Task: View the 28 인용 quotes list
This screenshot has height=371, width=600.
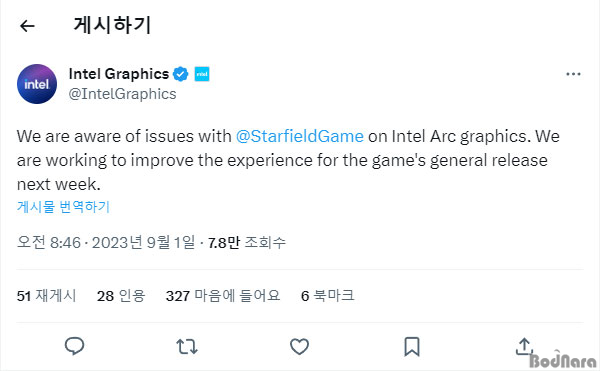Action: click(x=121, y=296)
